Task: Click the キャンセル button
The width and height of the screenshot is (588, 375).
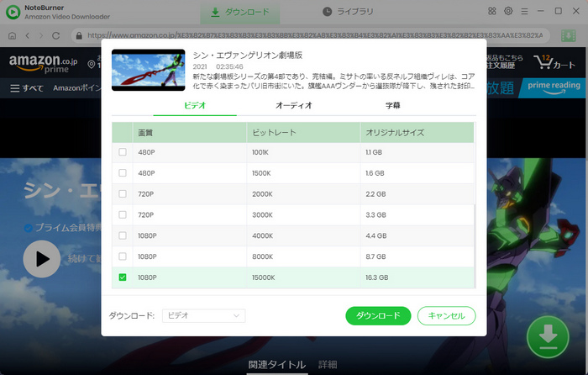Action: pos(446,315)
